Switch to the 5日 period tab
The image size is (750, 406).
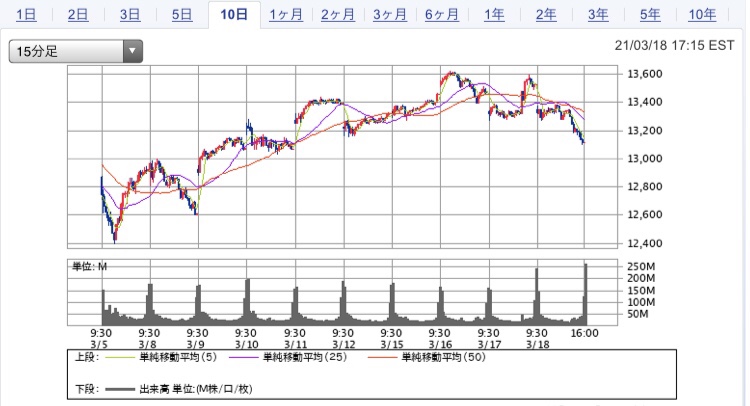(182, 15)
